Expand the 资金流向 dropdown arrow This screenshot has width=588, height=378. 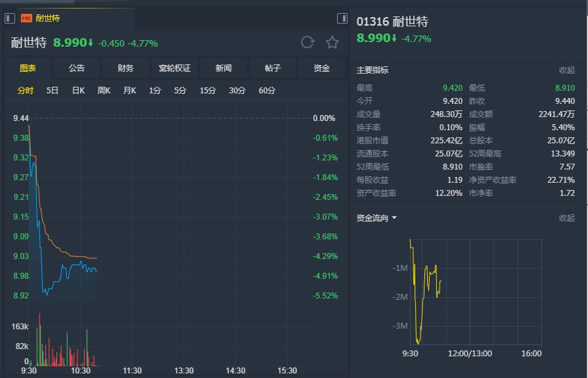[394, 218]
